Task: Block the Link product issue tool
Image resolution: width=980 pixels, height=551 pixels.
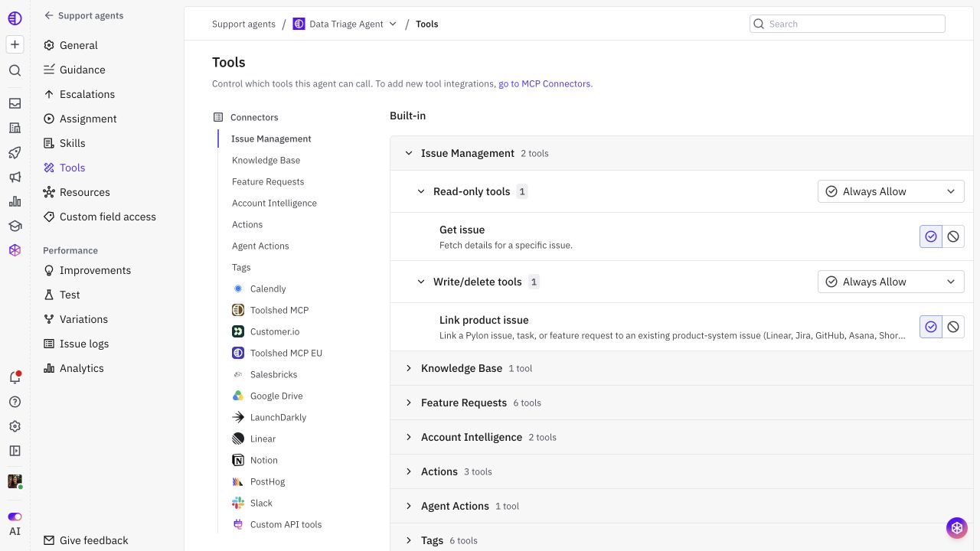Action: 953,327
